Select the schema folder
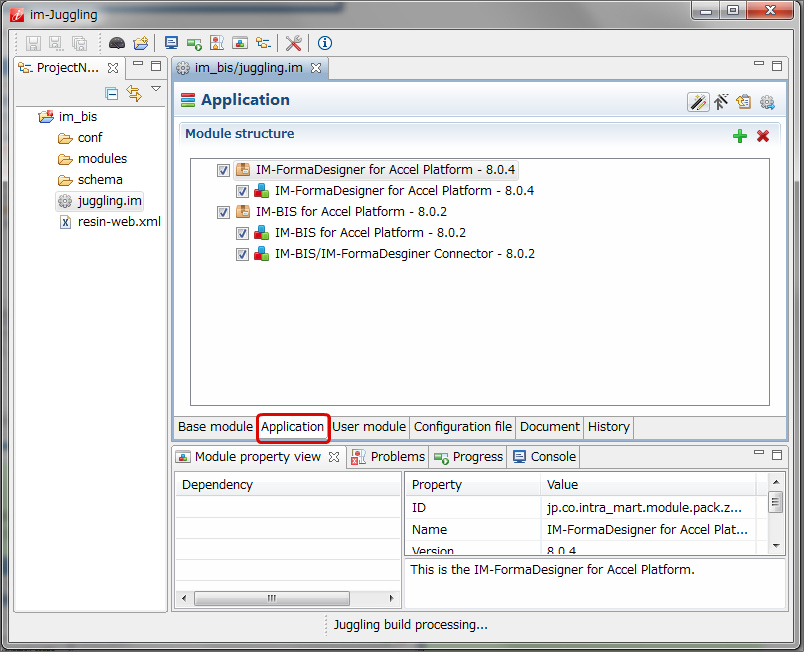Image resolution: width=804 pixels, height=652 pixels. [x=100, y=179]
